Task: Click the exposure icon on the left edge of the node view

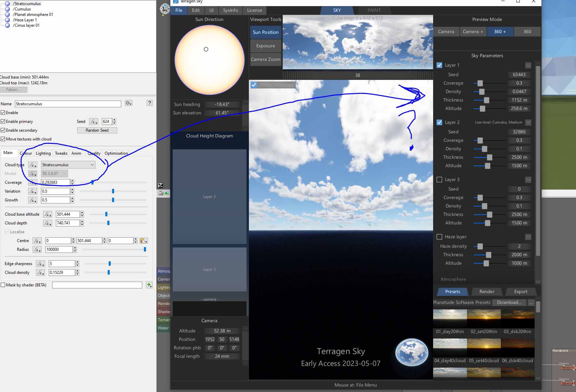Action: tap(161, 185)
